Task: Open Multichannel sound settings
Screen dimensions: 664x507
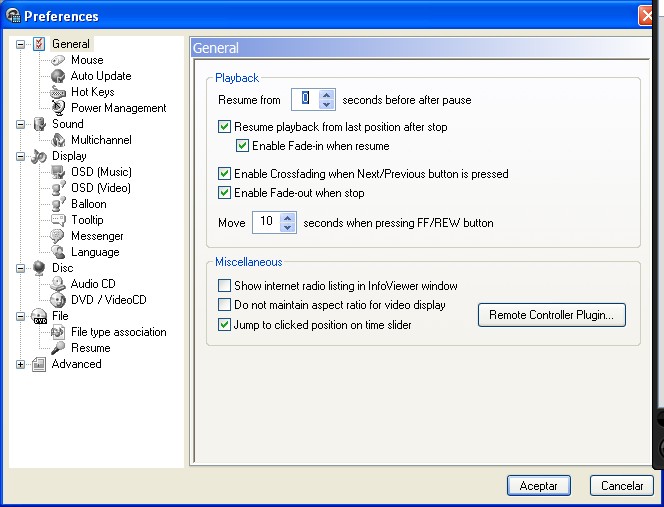Action: 101,140
